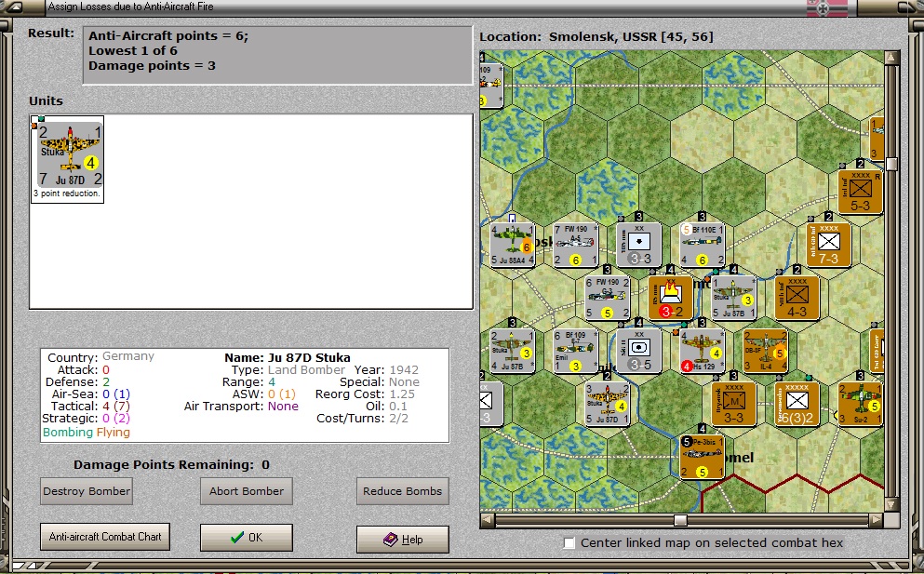Image resolution: width=924 pixels, height=574 pixels.
Task: Click the Ju 87B Stuka counter beside the Bf 109 Emil
Action: click(513, 351)
